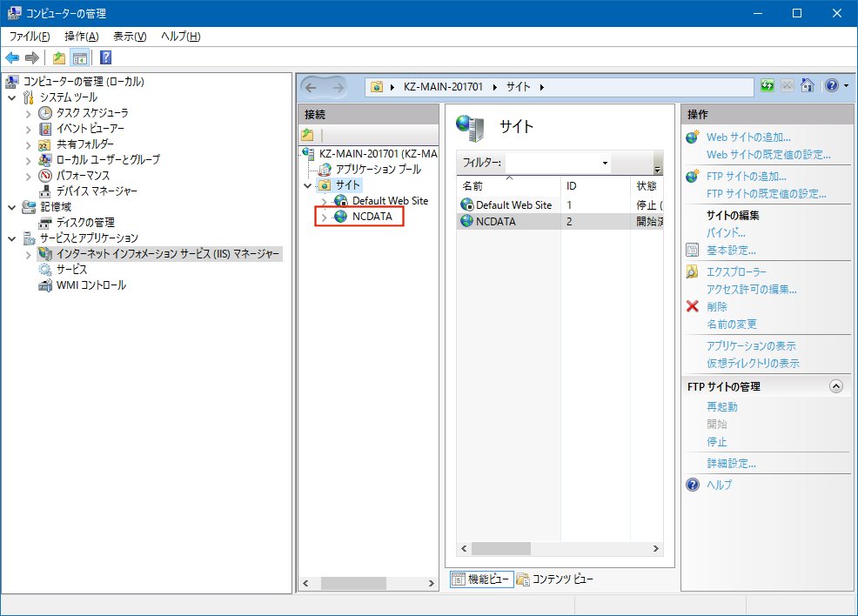This screenshot has height=616, width=858.
Task: Select the ディスクの管理 icon
Action: (45, 223)
